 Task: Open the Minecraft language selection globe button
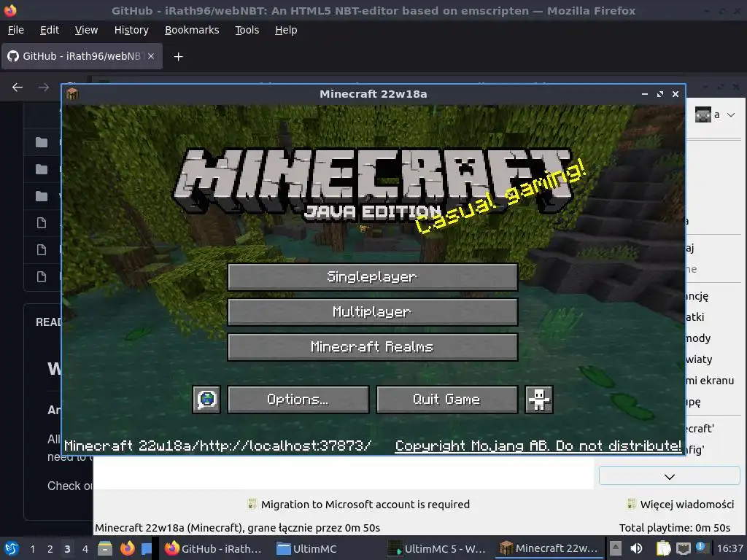coord(206,399)
